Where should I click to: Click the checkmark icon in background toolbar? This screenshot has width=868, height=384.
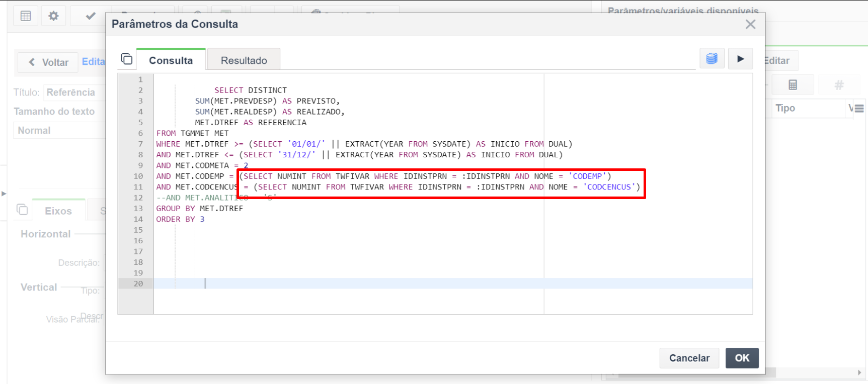[x=91, y=16]
